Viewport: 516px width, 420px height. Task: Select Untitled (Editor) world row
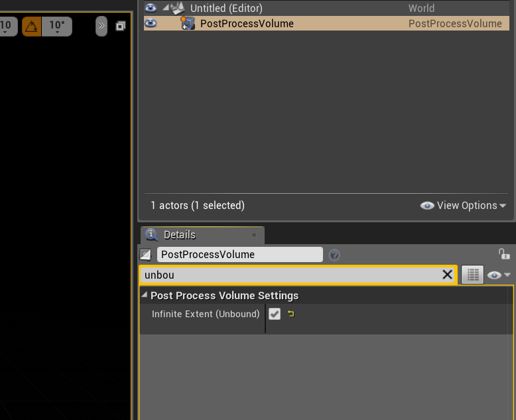(x=326, y=8)
